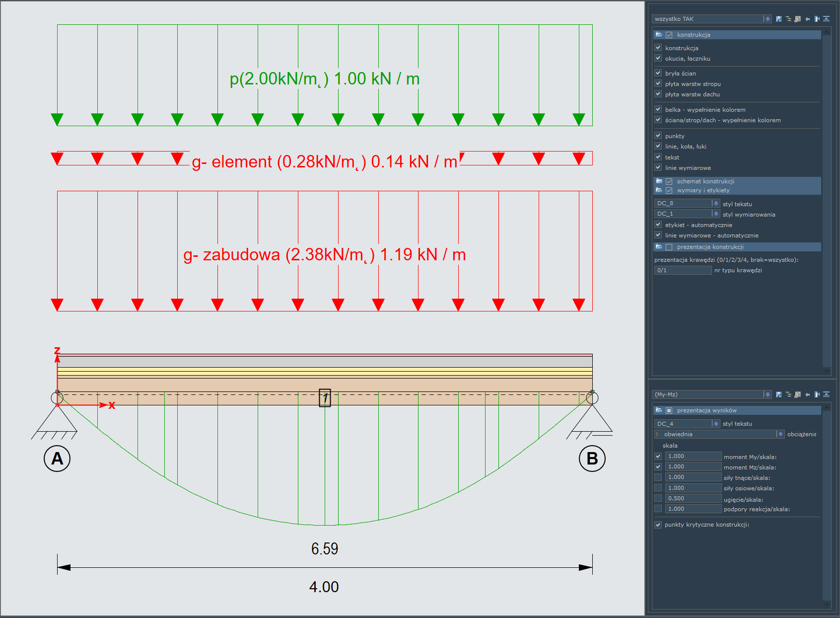The image size is (840, 618).
Task: Click the 'ugięcie/skala' value field 0.500
Action: click(693, 498)
